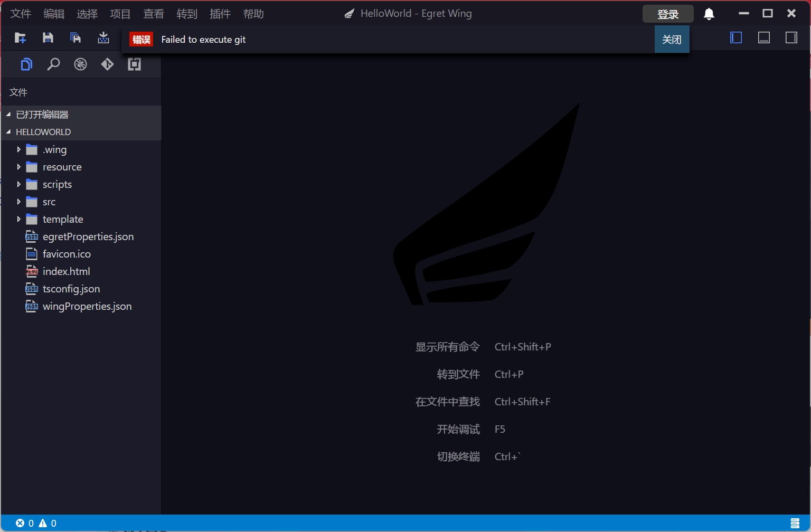This screenshot has height=532, width=811.
Task: Open the 项目 menu
Action: (x=120, y=14)
